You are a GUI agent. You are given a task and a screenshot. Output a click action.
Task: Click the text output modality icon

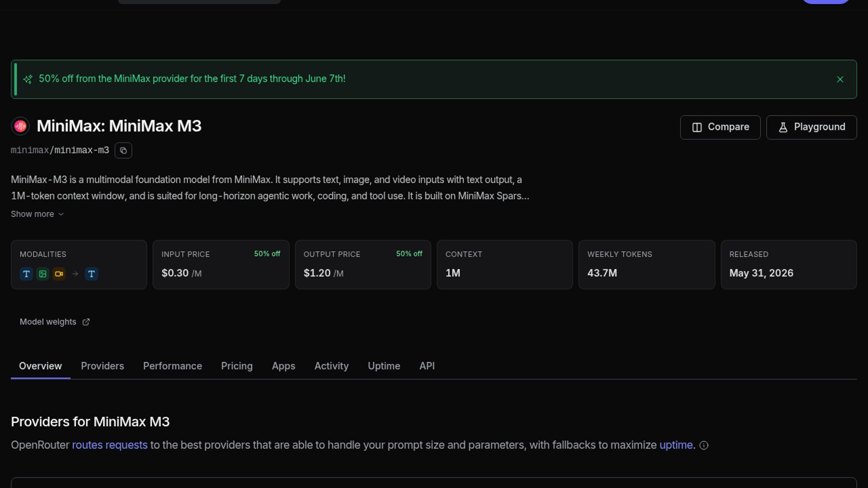91,274
